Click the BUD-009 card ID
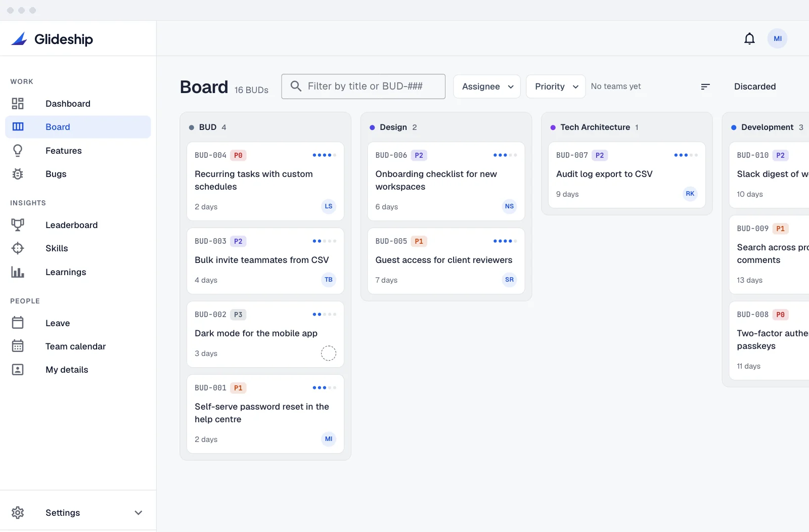 click(752, 229)
